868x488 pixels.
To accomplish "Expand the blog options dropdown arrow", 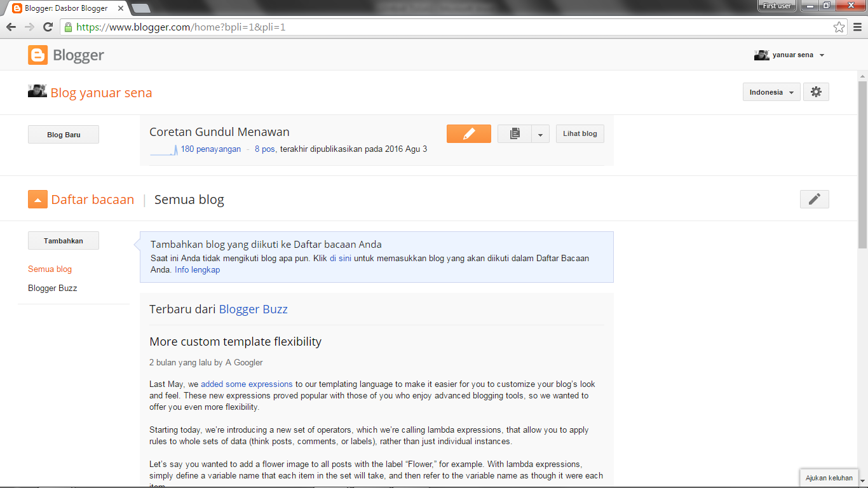I will click(x=540, y=134).
